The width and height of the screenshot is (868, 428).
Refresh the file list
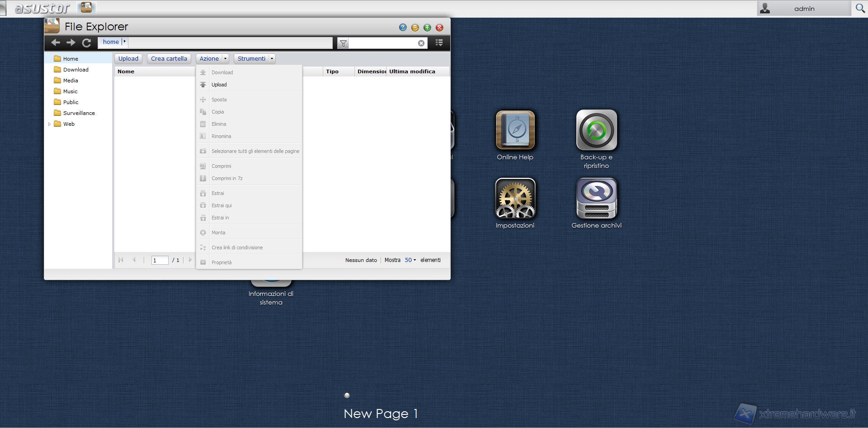86,43
